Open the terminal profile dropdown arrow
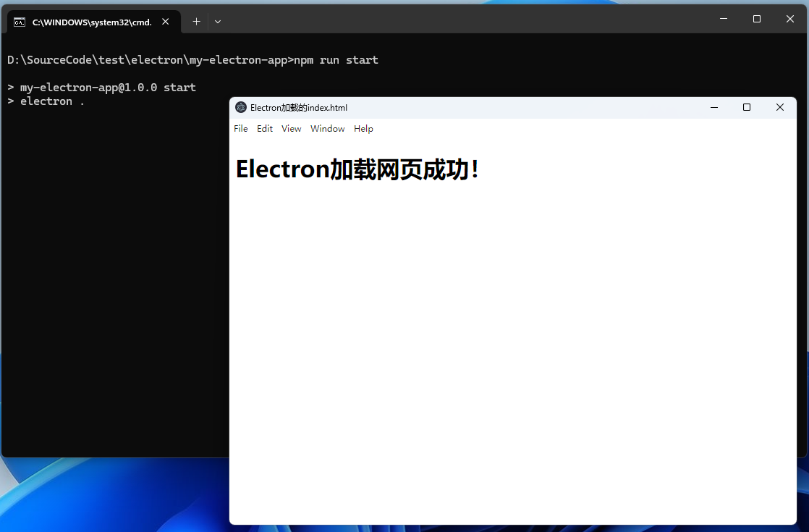Image resolution: width=809 pixels, height=532 pixels. [x=218, y=22]
